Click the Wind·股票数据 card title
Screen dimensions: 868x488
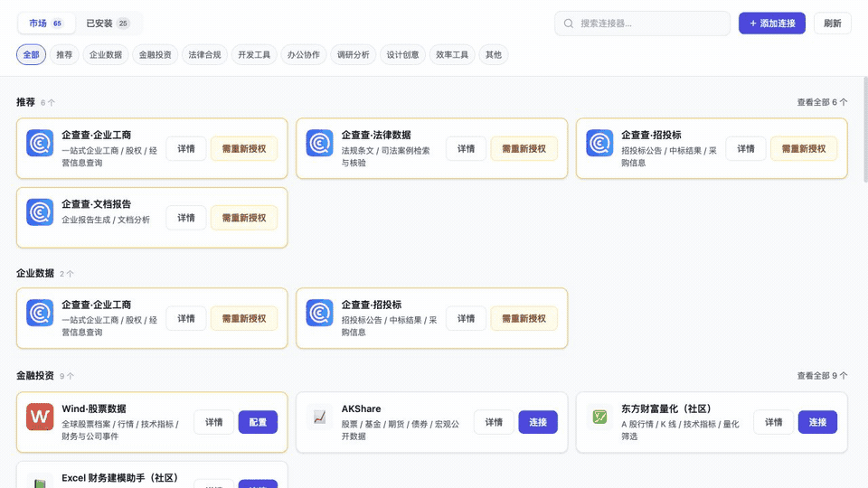point(94,408)
